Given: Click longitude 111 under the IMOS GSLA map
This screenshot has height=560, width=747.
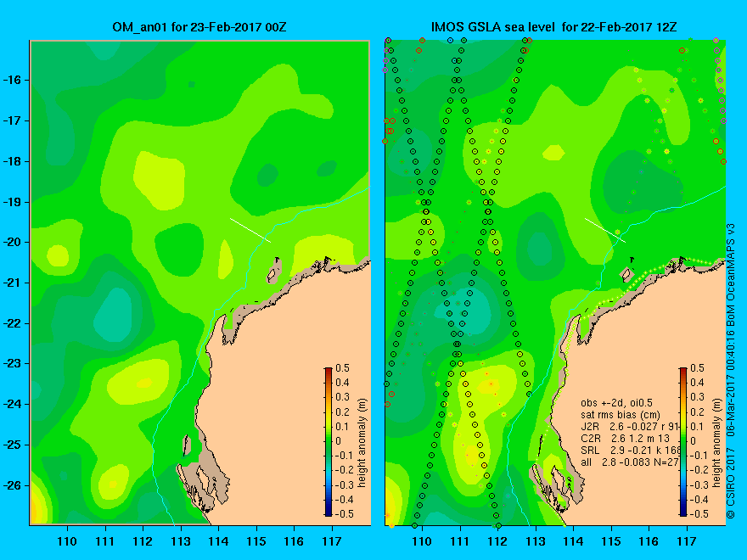Looking at the screenshot, I should click(460, 541).
